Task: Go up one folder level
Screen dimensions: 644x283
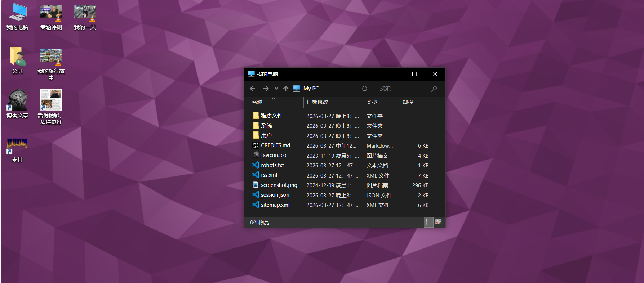Action: (286, 89)
